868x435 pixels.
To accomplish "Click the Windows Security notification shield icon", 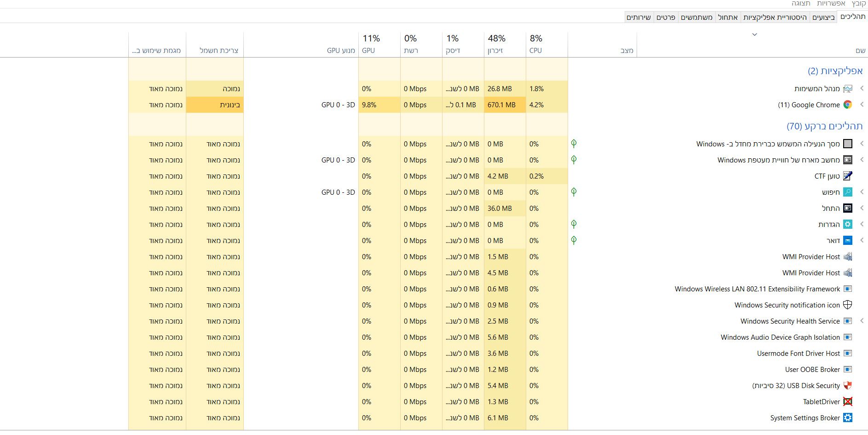I will tap(847, 305).
